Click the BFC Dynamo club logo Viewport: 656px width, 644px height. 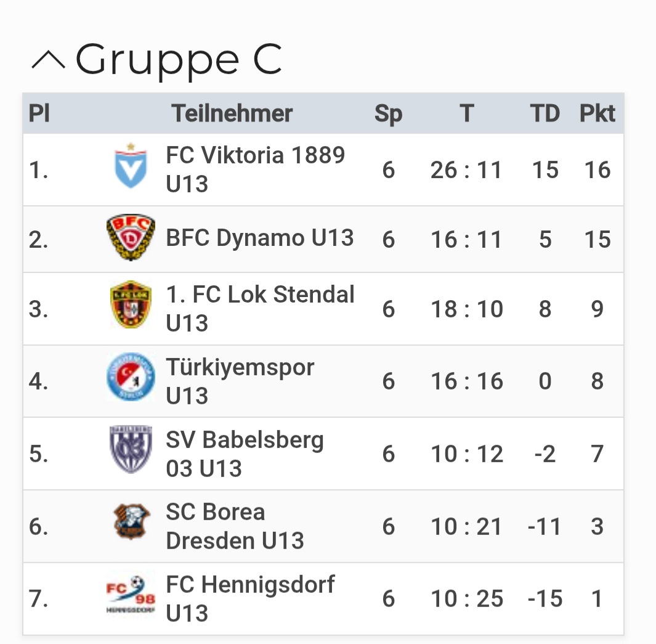click(131, 237)
